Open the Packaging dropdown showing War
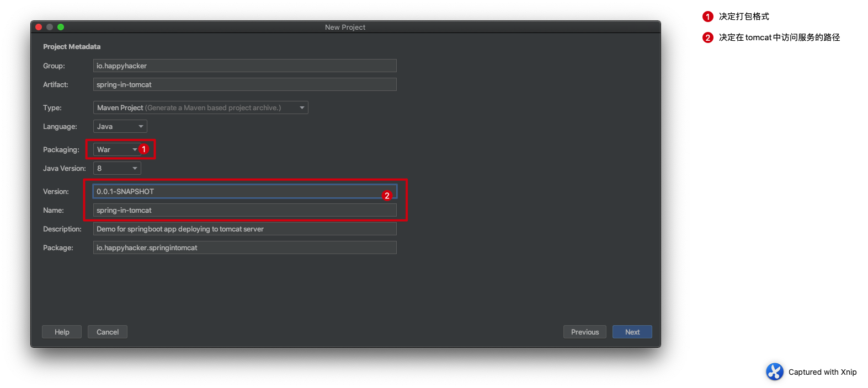The image size is (868, 388). point(117,149)
